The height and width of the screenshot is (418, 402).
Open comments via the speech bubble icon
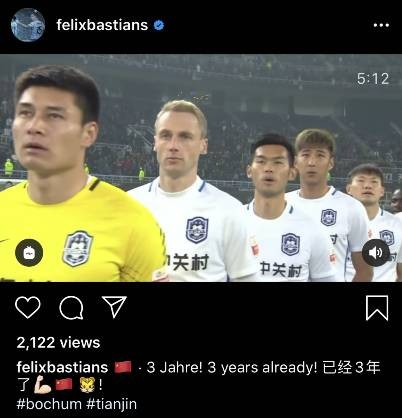click(71, 307)
